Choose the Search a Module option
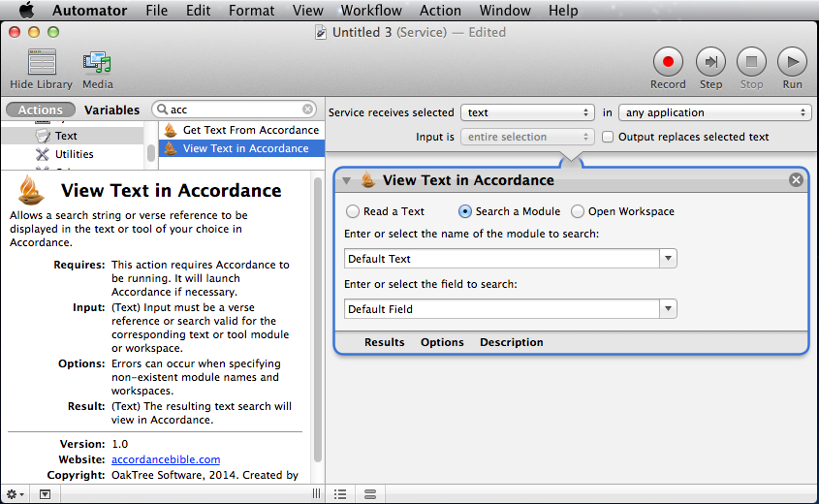Screen dimensions: 819x504 (465, 211)
